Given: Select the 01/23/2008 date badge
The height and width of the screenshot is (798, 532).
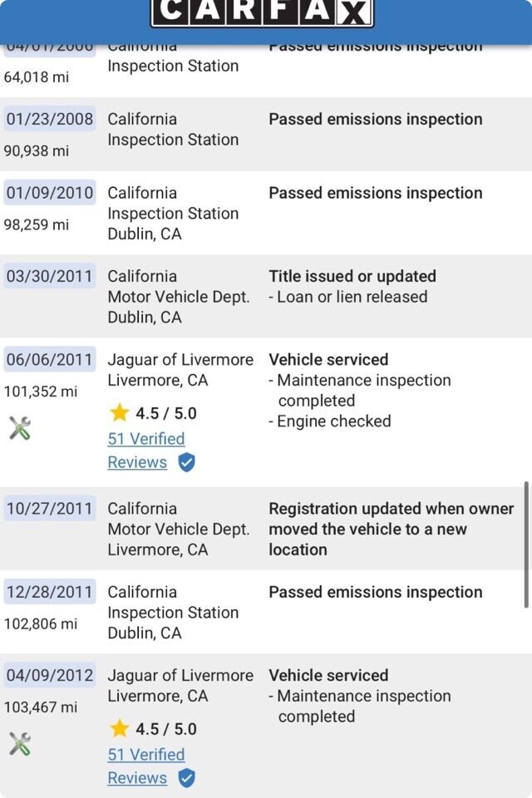Looking at the screenshot, I should (x=50, y=119).
